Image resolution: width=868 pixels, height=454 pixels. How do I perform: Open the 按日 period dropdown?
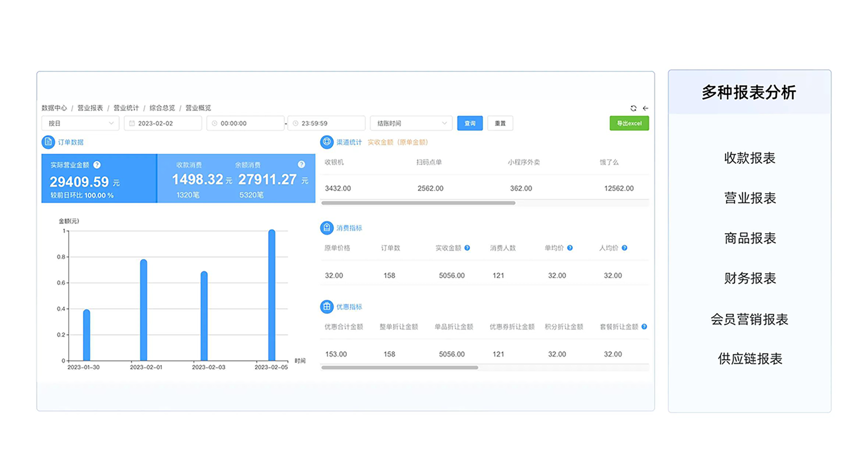pos(80,123)
